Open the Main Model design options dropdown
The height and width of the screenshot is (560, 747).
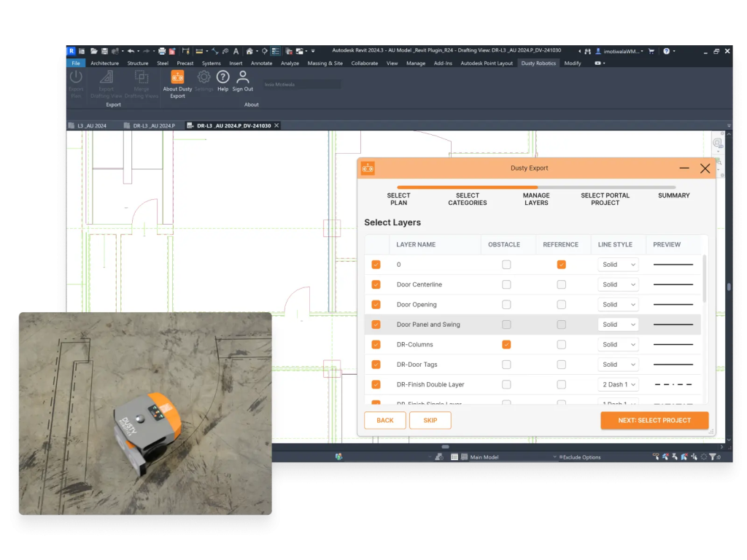pos(513,457)
